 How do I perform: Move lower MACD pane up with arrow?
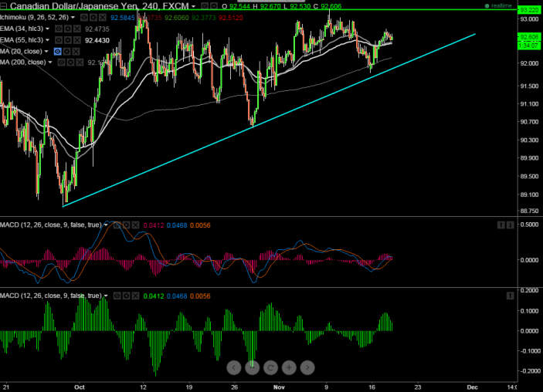click(510, 296)
